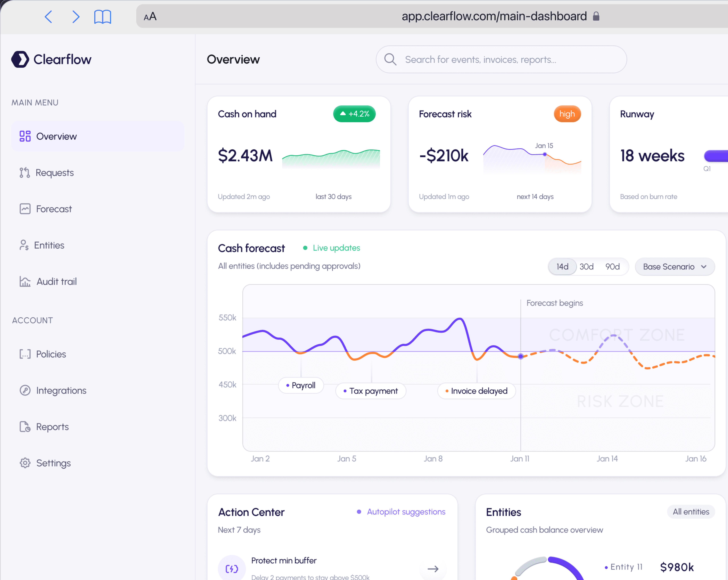Click the Forecast chart icon in sidebar
The height and width of the screenshot is (580, 728).
pos(25,209)
